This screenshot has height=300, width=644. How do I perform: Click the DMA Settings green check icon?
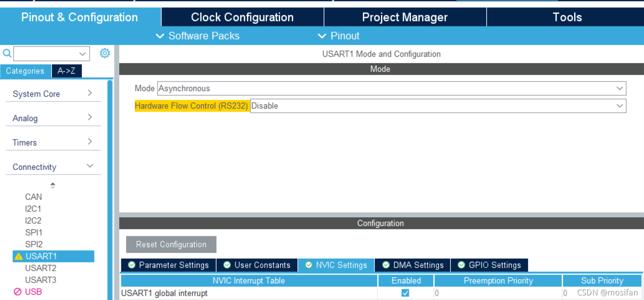(x=386, y=265)
